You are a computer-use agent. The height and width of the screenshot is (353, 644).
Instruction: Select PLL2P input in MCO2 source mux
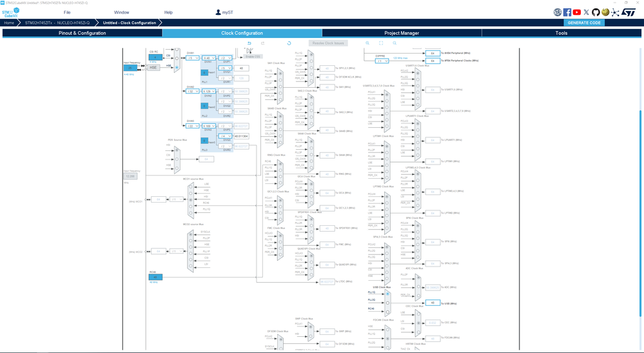191,241
